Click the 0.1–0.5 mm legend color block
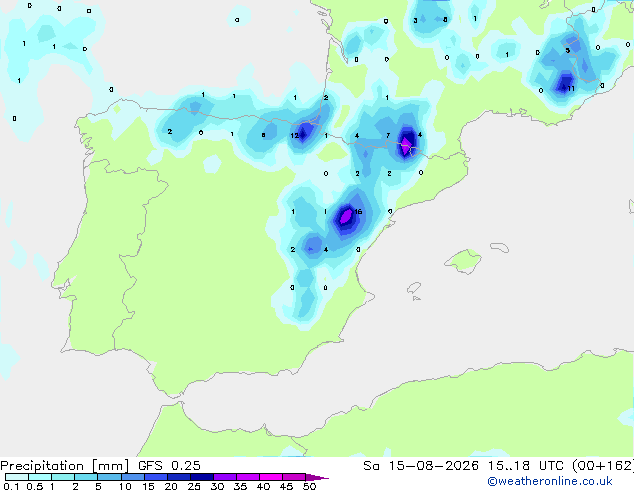Viewport: 634px width, 490px height. [17, 477]
